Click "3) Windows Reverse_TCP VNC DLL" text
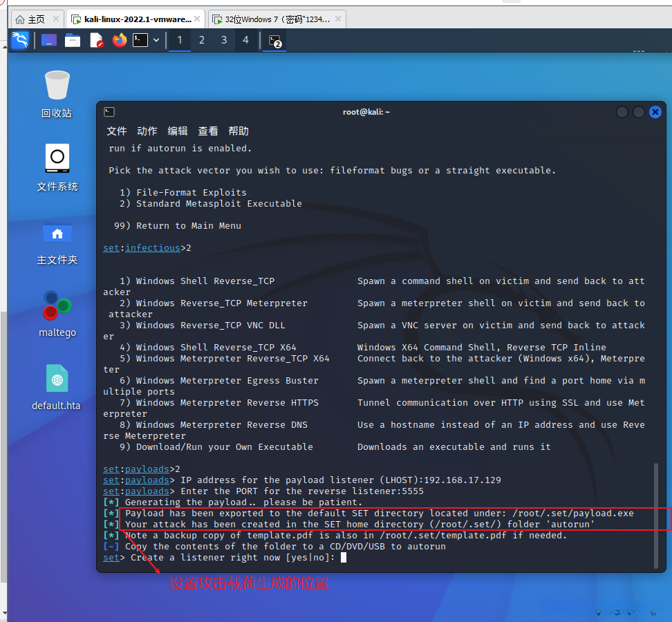The image size is (672, 622). tap(203, 326)
